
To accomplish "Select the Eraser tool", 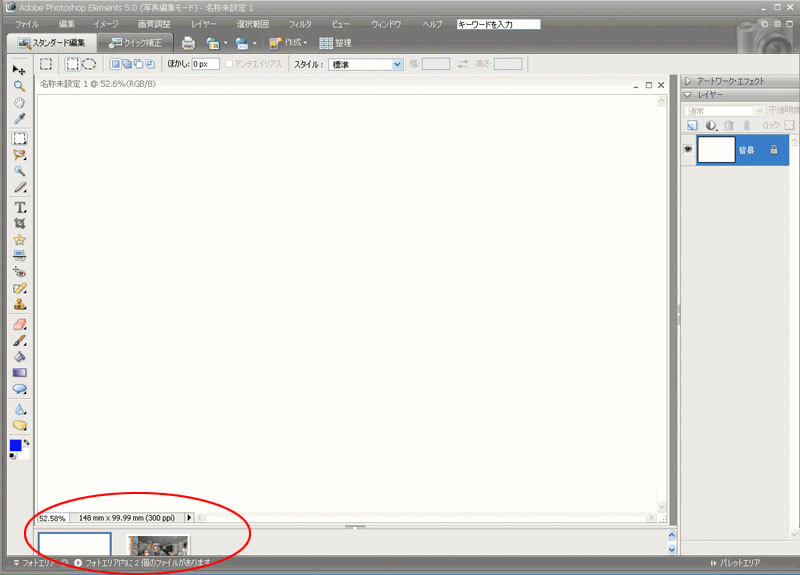I will point(19,324).
